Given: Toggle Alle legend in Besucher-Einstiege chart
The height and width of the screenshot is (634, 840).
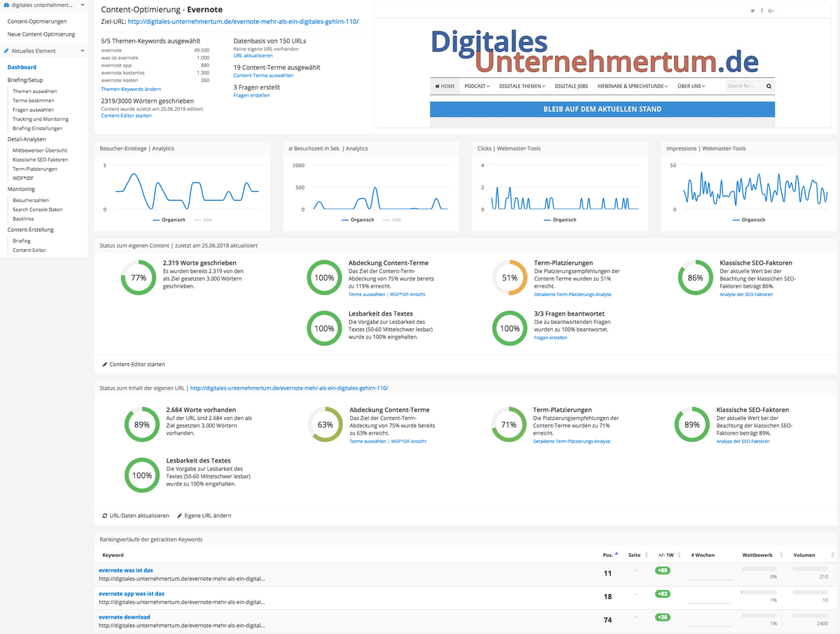Looking at the screenshot, I should (202, 220).
